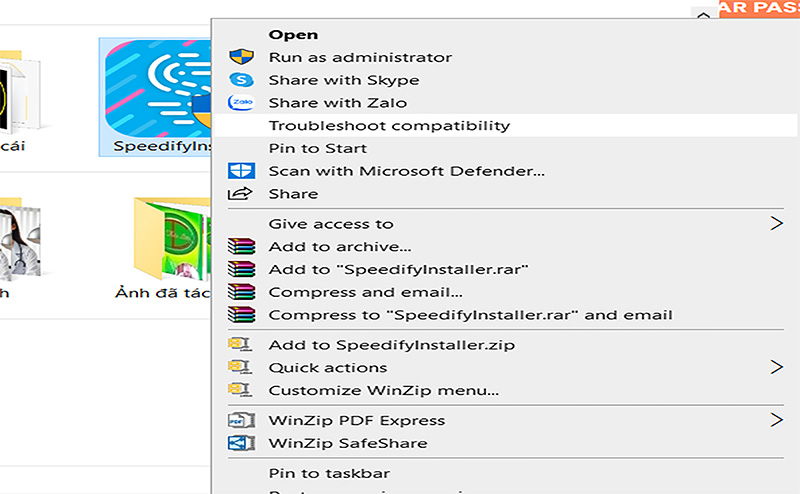Click WinRAR icon beside Add to archive

[241, 246]
